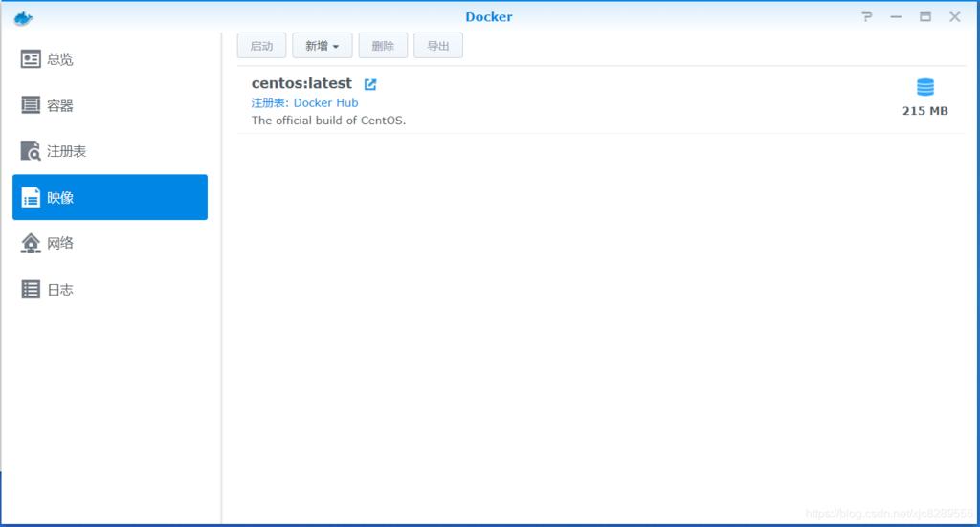The height and width of the screenshot is (527, 980).
Task: Open the 网络 network house icon
Action: (30, 243)
